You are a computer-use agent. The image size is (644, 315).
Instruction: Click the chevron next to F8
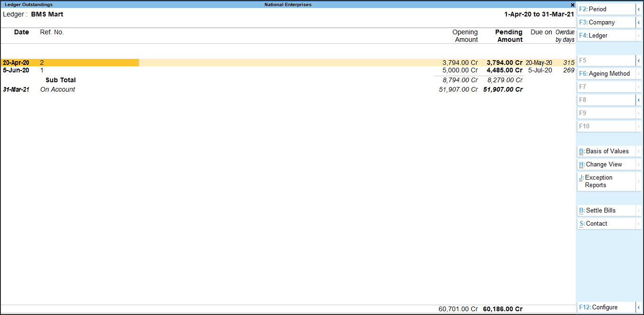(x=639, y=100)
